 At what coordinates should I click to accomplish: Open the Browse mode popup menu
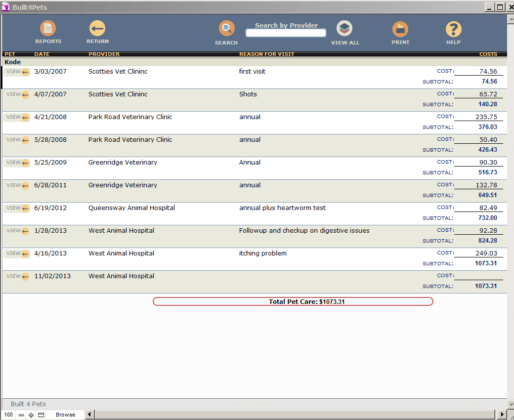click(65, 415)
